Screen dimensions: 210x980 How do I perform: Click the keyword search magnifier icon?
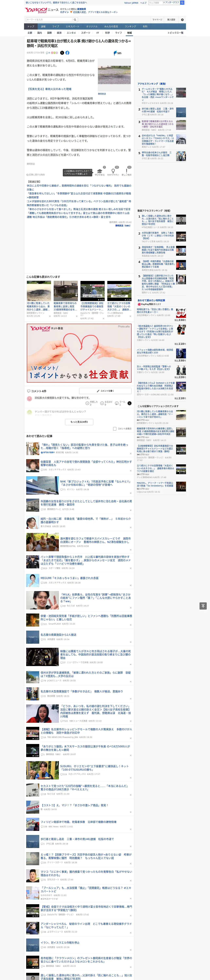(x=75, y=20)
